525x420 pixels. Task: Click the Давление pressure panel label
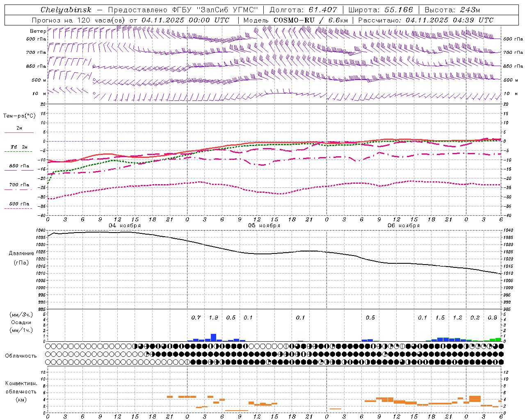pyautogui.click(x=21, y=253)
